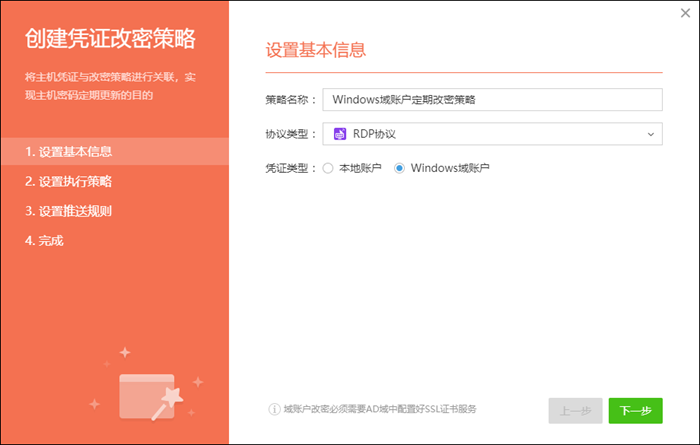The image size is (700, 445).
Task: Select the 本地账户 radio button
Action: [x=328, y=168]
